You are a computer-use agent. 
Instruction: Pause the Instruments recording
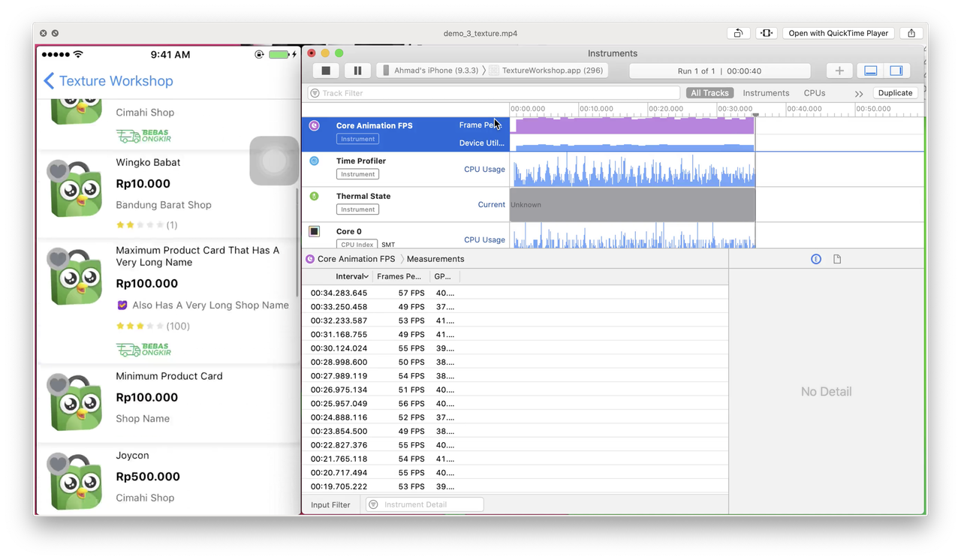click(357, 71)
